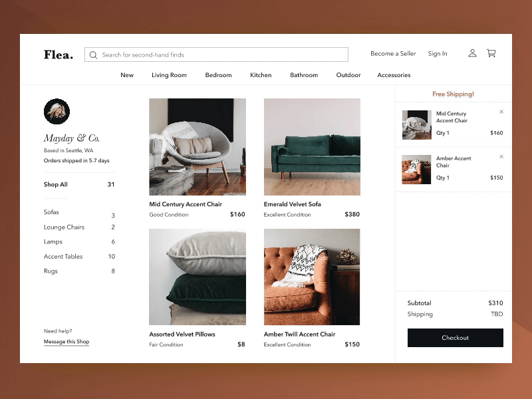Remove Mid Century Accent Chair from cart
The image size is (532, 399).
click(x=501, y=112)
